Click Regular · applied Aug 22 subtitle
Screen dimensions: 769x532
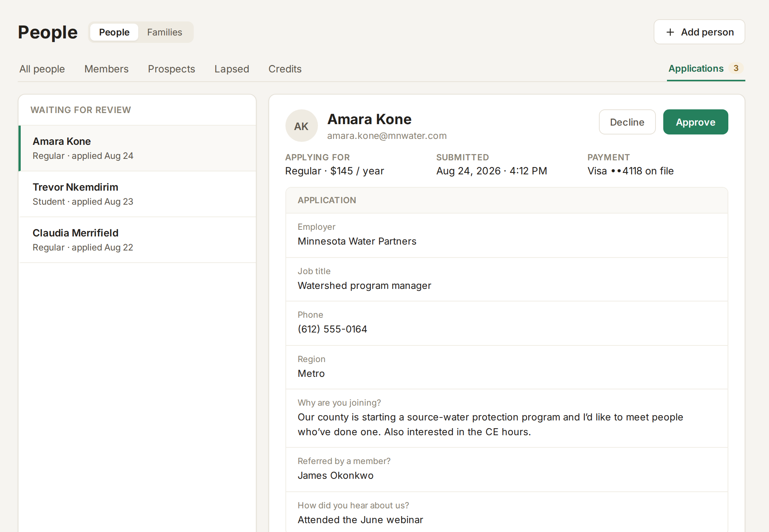(x=83, y=248)
